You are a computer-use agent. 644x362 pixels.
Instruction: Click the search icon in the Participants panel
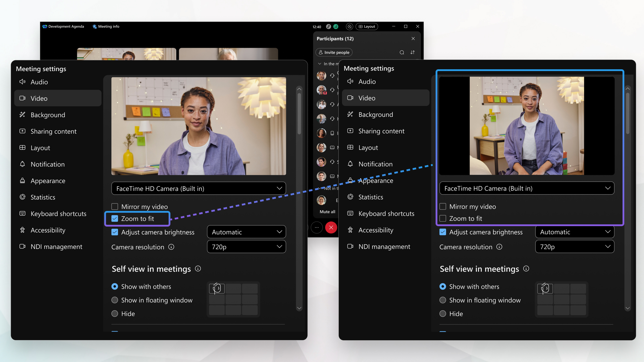coord(402,52)
